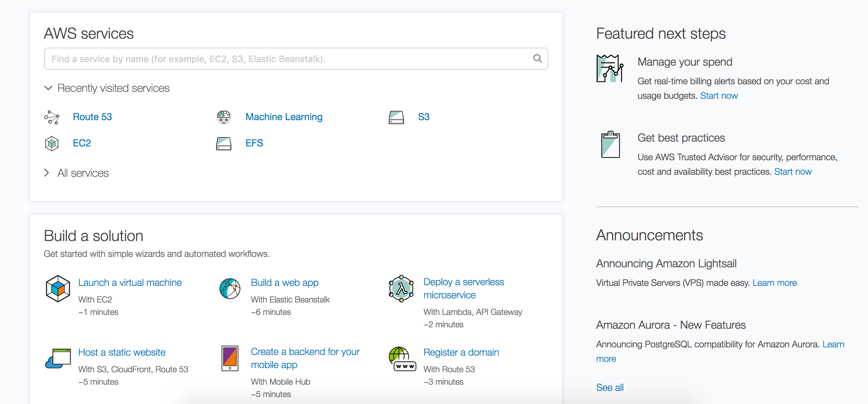Open the Machine Learning service link
Image resolution: width=868 pixels, height=404 pixels.
tap(284, 117)
